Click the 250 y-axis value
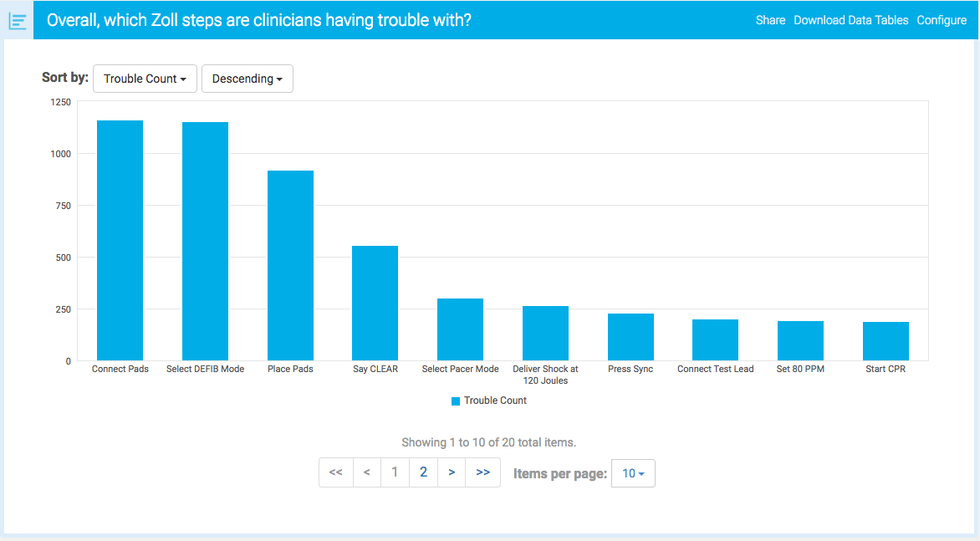980x541 pixels. click(x=63, y=309)
